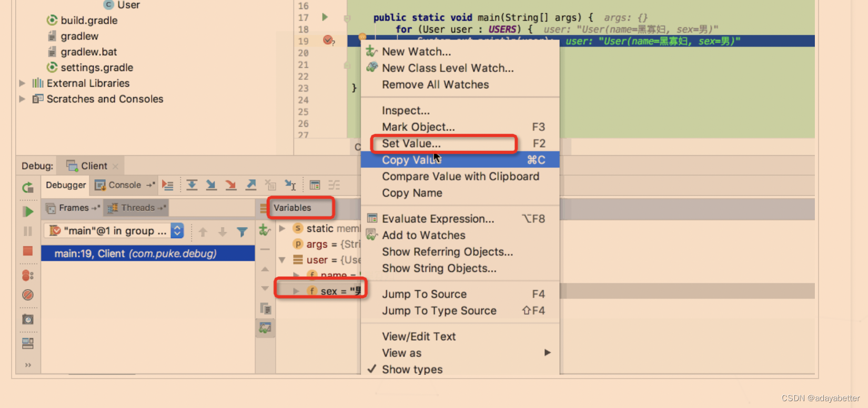Open settings.gradle file
Viewport: 868px width, 408px height.
[97, 67]
